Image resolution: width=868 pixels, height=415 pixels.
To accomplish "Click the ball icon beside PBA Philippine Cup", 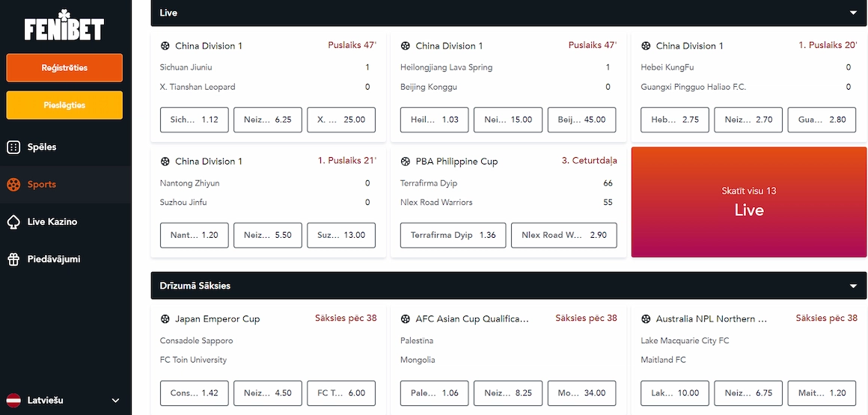I will [x=406, y=162].
